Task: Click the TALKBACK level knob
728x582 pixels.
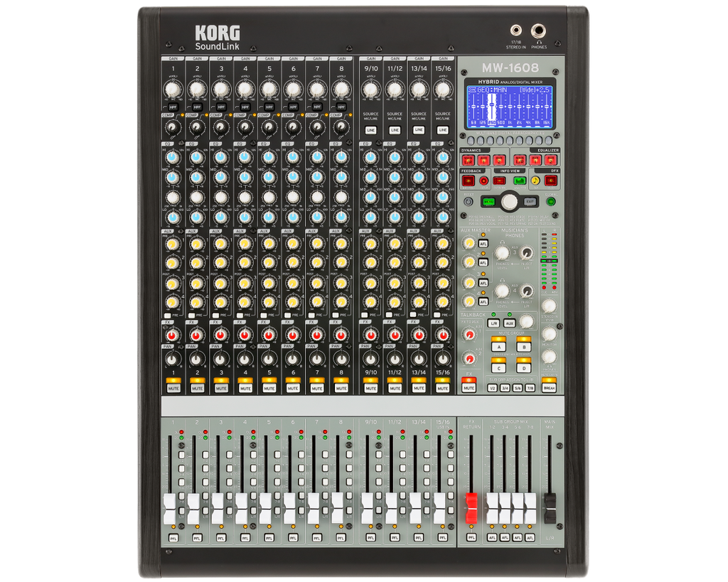Action: click(526, 321)
